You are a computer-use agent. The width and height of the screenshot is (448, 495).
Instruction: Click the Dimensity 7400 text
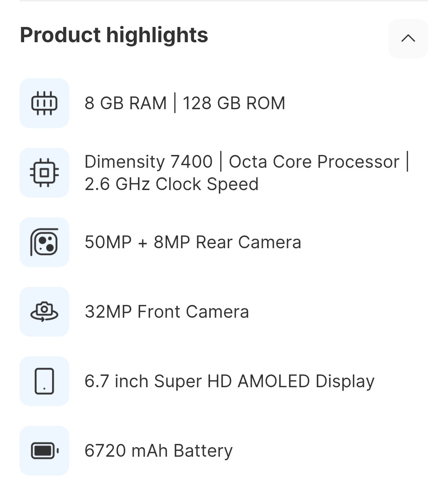pos(148,162)
